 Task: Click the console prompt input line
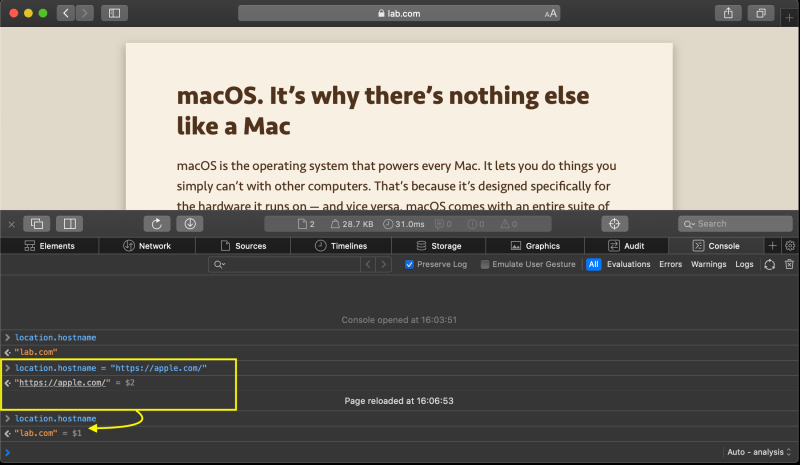coord(362,452)
